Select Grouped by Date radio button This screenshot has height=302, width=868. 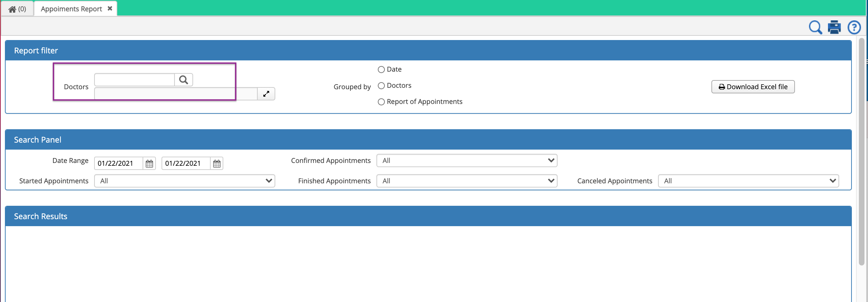(381, 70)
